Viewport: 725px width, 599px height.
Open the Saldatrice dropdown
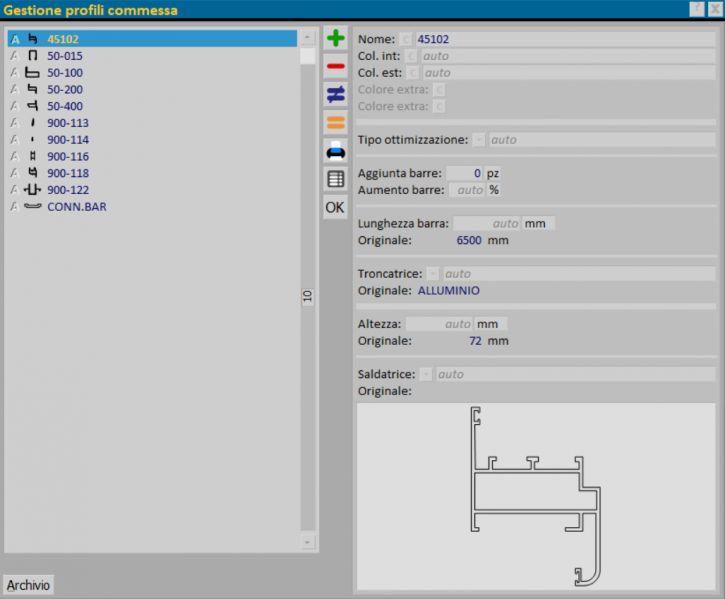[426, 374]
